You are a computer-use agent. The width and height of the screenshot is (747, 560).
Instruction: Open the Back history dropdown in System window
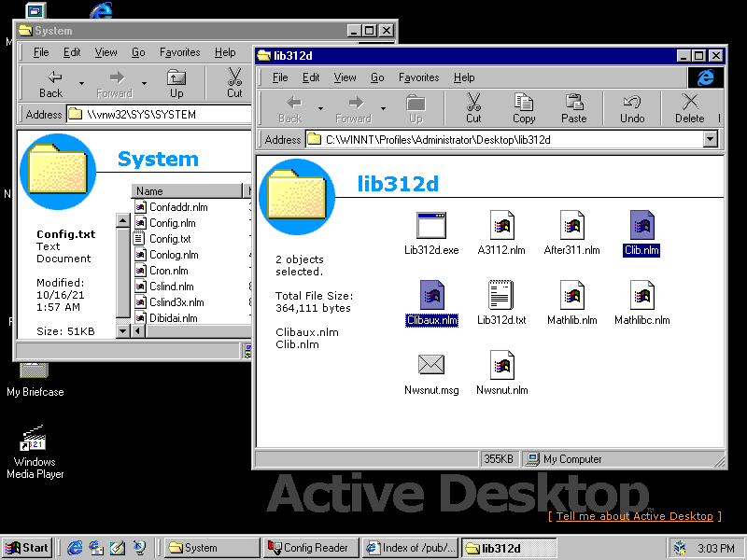(81, 84)
